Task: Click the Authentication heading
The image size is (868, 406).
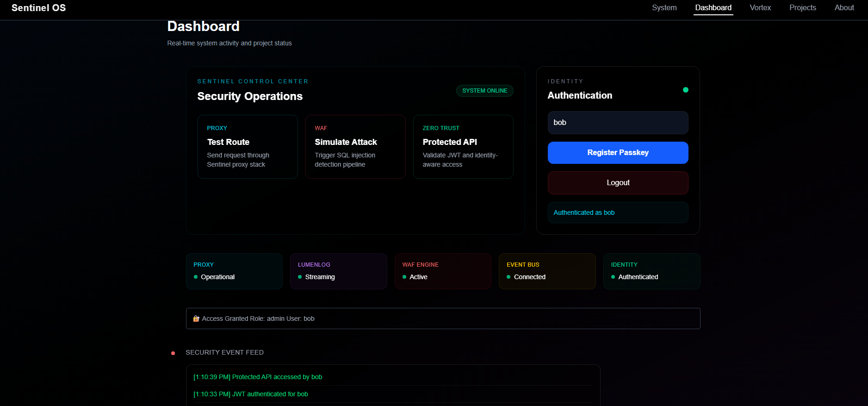Action: click(580, 95)
